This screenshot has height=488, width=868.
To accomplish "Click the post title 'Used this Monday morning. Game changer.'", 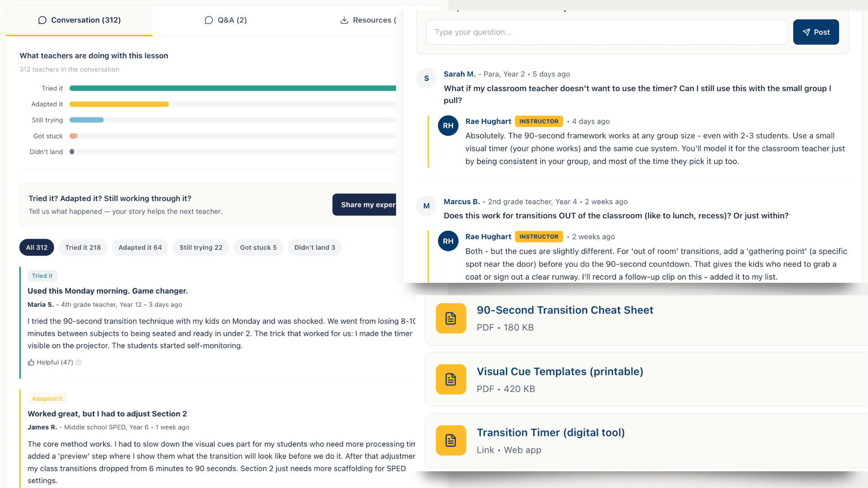I will pyautogui.click(x=108, y=291).
